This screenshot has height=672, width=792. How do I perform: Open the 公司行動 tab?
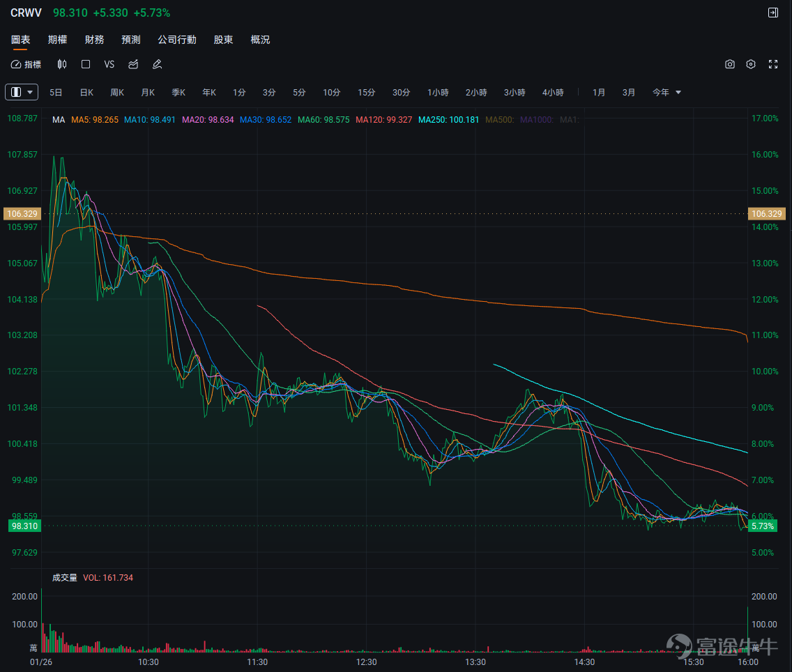click(x=177, y=39)
